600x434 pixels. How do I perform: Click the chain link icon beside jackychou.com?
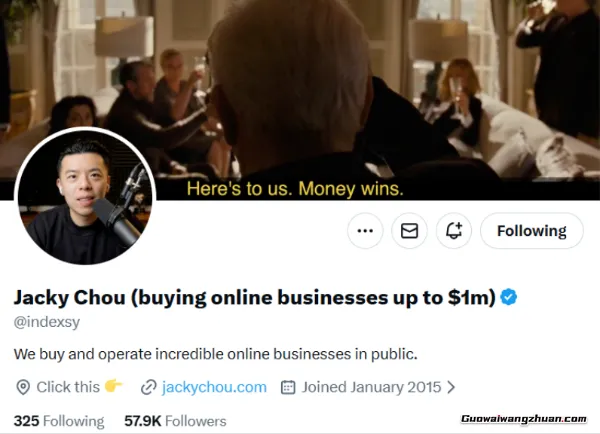[x=148, y=387]
